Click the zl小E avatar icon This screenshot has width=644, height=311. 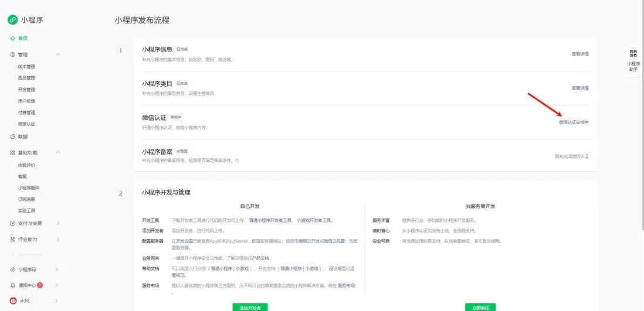click(x=13, y=300)
